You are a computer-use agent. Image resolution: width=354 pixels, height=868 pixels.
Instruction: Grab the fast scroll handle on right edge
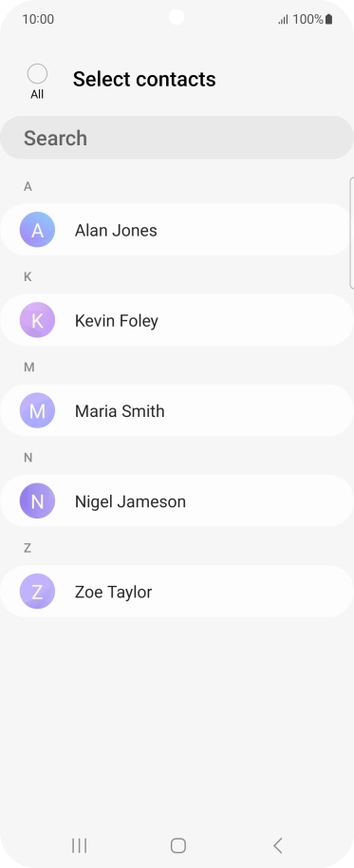tap(352, 233)
